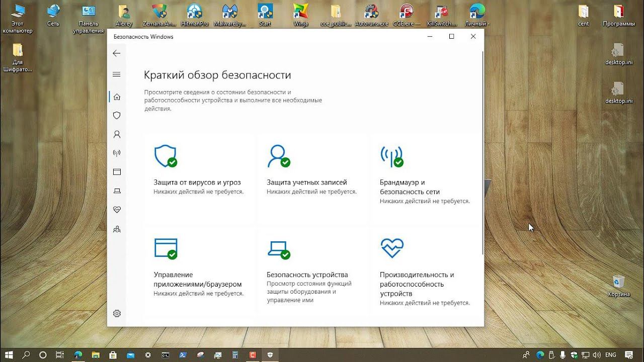Click Windows Security shield in system tray

pyautogui.click(x=575, y=354)
